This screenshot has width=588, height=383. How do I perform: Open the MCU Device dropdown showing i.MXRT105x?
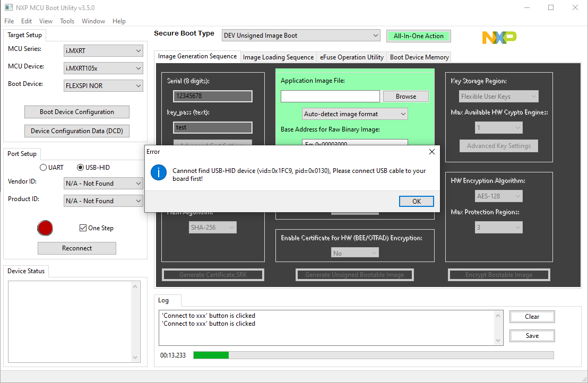click(x=103, y=68)
